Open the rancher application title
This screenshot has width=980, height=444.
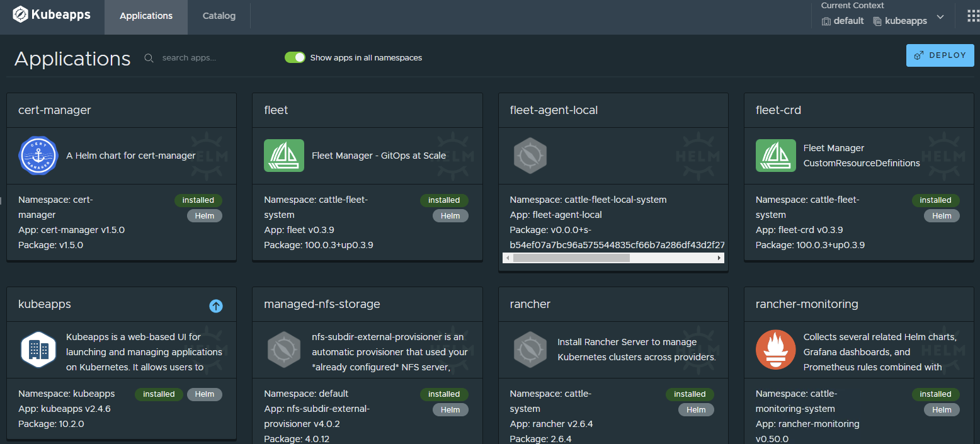530,304
